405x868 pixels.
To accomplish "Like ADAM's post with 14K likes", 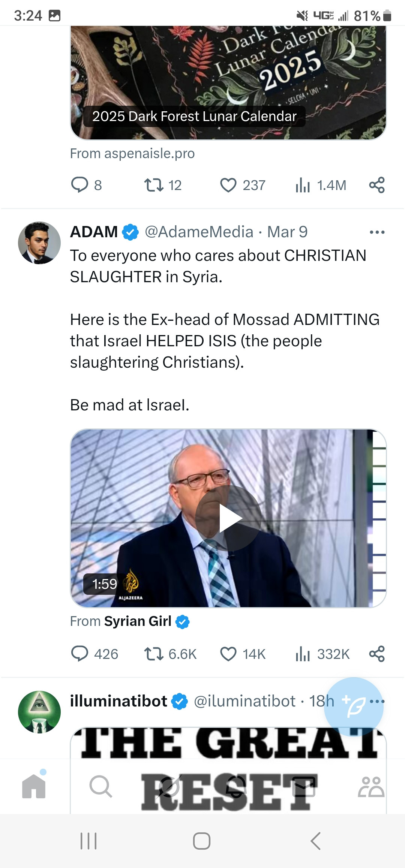I will click(x=228, y=654).
